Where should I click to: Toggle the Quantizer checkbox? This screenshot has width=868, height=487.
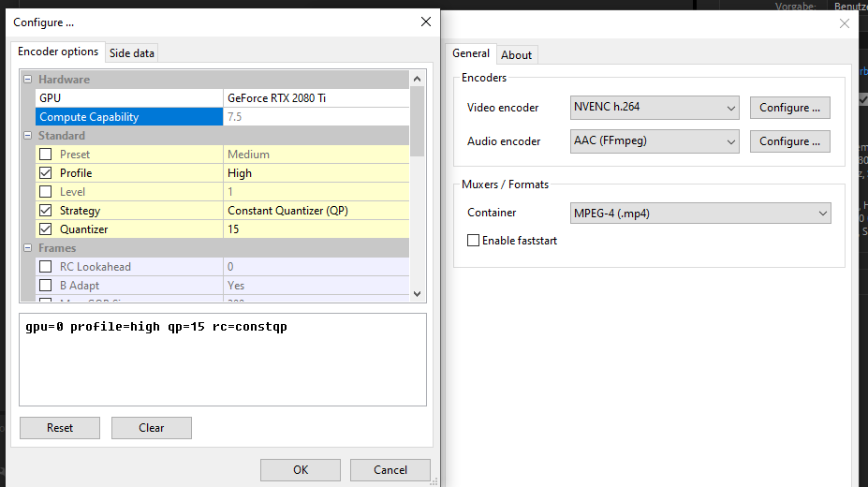45,229
